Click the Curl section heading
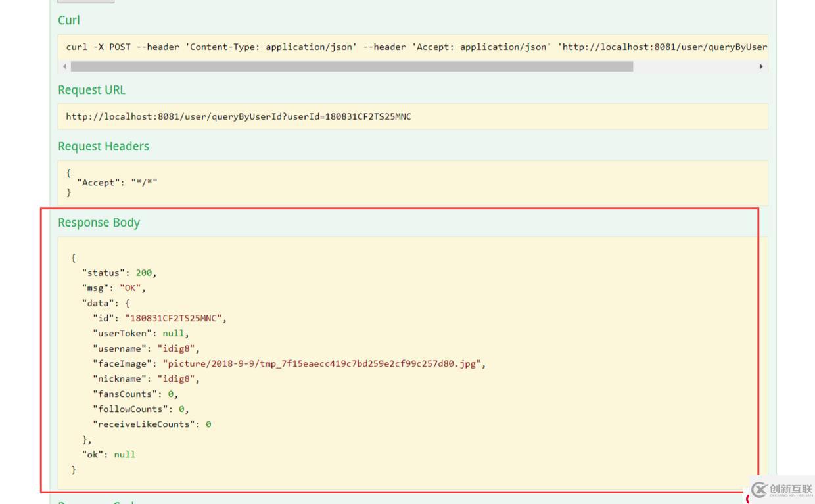This screenshot has width=815, height=504. click(x=69, y=20)
